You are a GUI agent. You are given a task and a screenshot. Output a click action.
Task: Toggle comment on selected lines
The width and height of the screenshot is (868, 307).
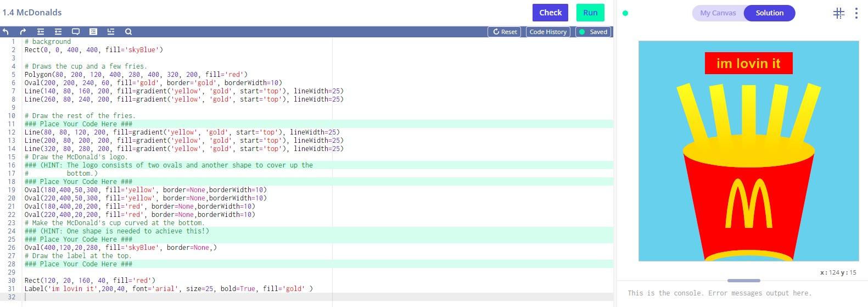(76, 32)
